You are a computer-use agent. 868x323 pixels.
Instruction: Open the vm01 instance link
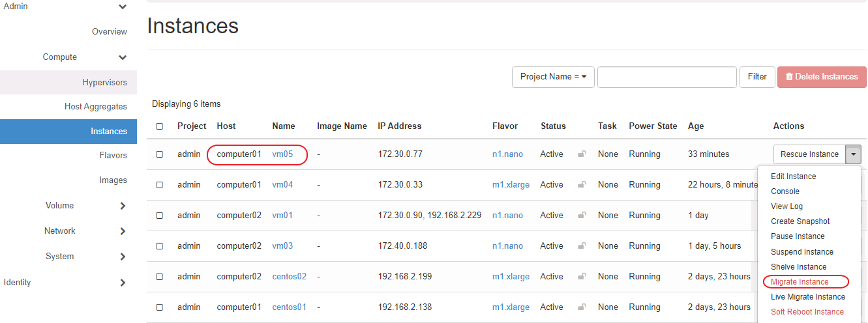[282, 216]
